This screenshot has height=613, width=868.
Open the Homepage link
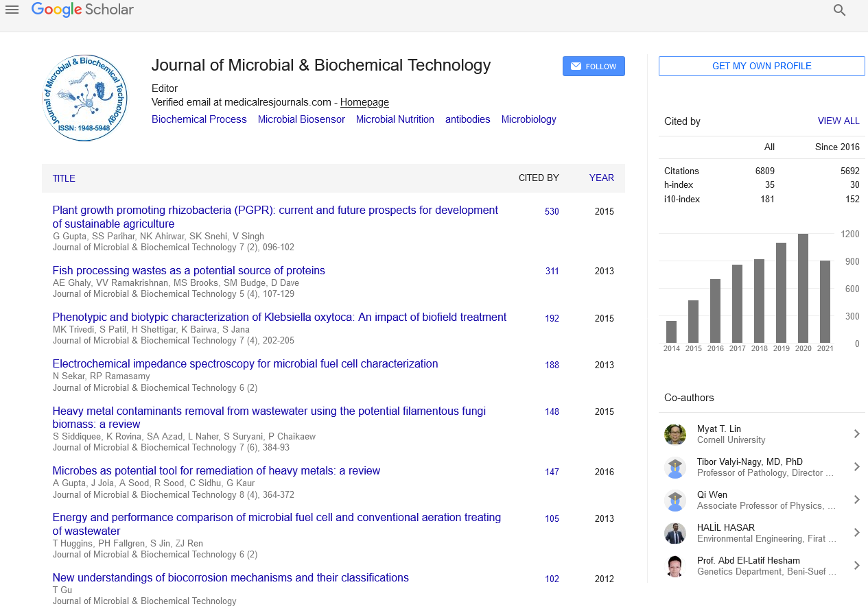tap(364, 102)
